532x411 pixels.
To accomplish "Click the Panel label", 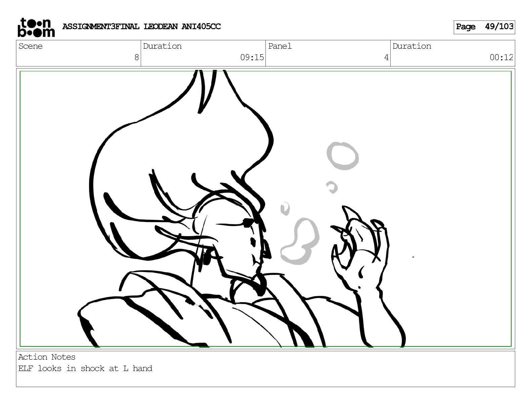I will (x=280, y=46).
